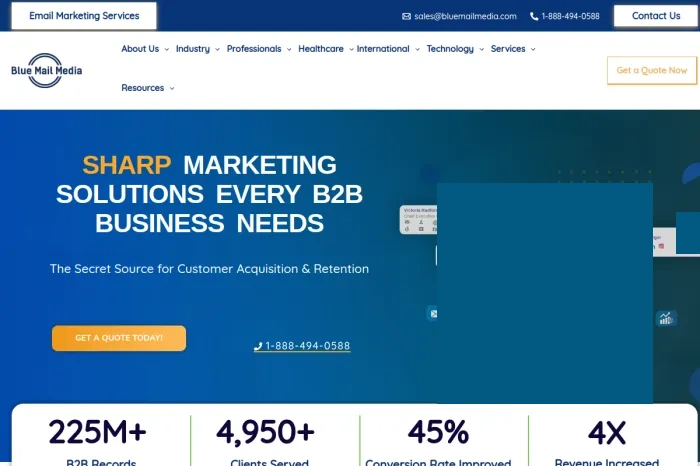Expand the chevron next to Professionals
The image size is (700, 466).
point(289,50)
